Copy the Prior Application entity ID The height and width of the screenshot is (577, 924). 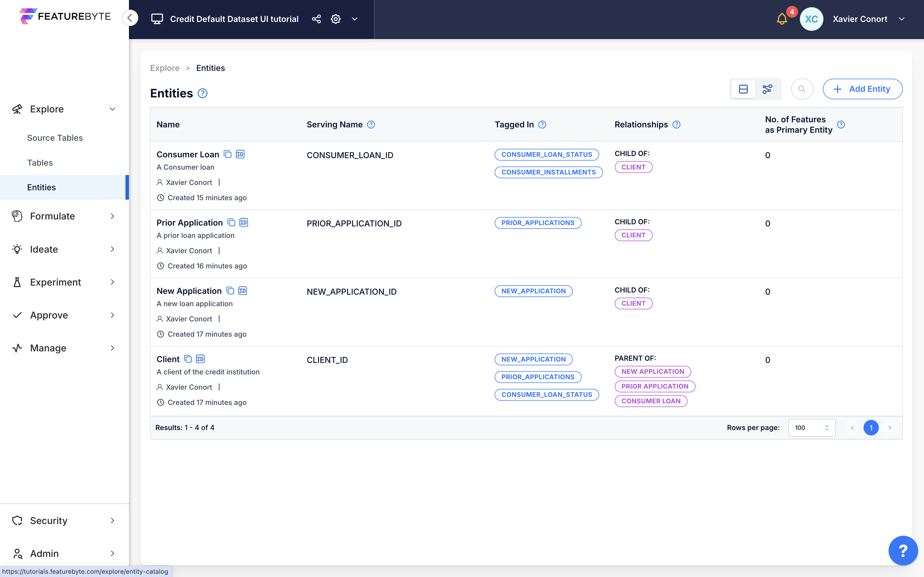click(244, 222)
